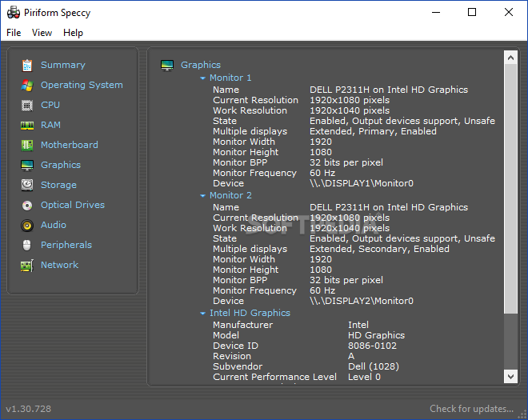Click the Graphics monitor icon in sidebar
The height and width of the screenshot is (420, 528).
click(27, 166)
